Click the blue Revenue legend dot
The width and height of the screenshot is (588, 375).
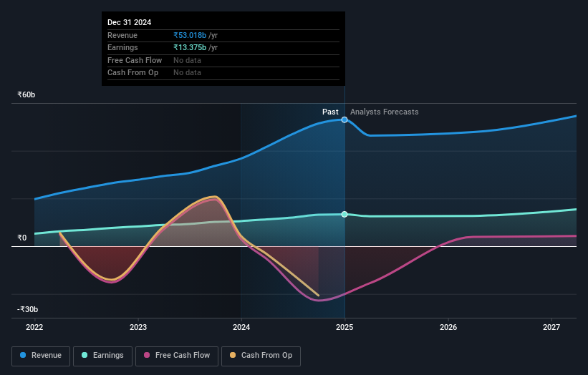23,355
